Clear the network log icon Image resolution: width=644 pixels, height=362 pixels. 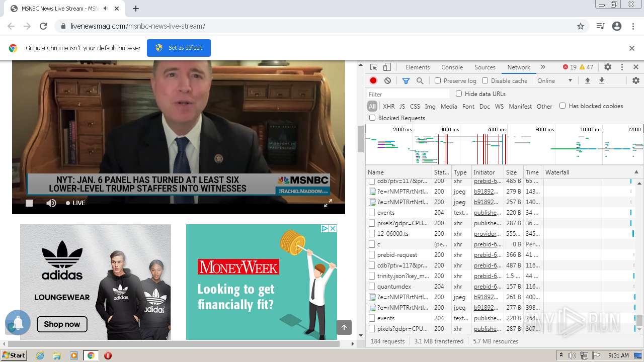[x=387, y=80]
